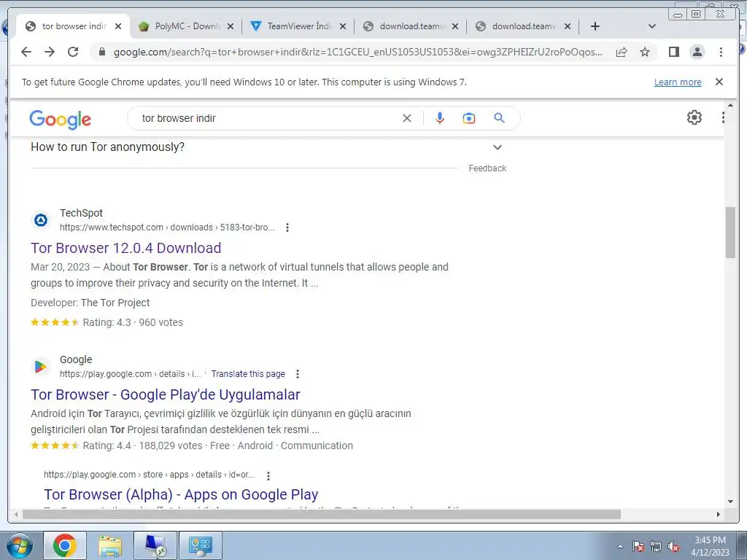747x560 pixels.
Task: Click the control panel taskbar icon
Action: tap(200, 545)
